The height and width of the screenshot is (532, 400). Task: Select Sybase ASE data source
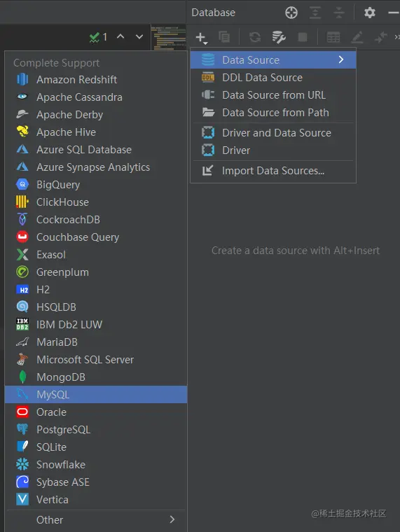point(96,482)
